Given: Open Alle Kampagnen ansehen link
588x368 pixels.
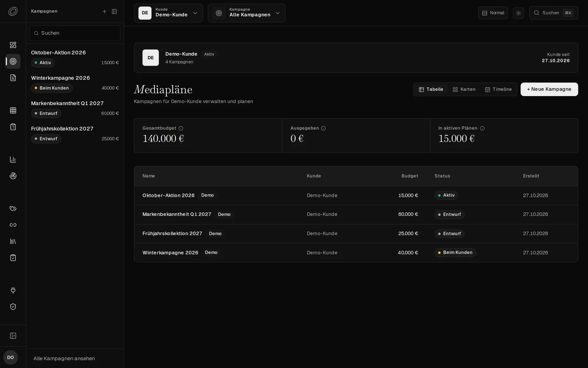Looking at the screenshot, I should click(64, 358).
